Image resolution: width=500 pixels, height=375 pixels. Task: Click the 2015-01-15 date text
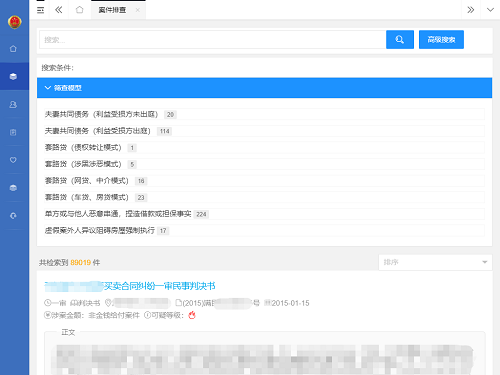pos(290,303)
